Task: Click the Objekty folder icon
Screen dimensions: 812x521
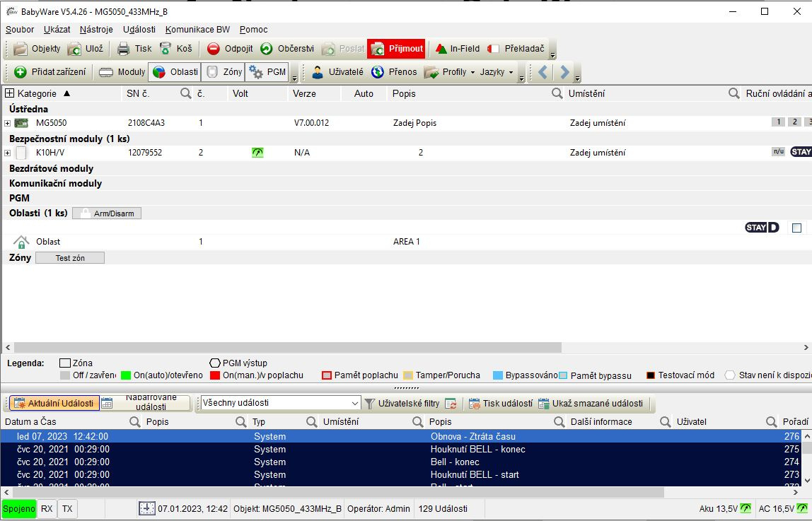Action: pyautogui.click(x=21, y=49)
